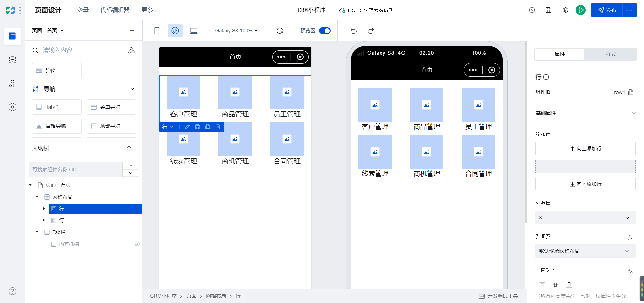
Task: Toggle visibility of the content slot node
Action: point(137,244)
